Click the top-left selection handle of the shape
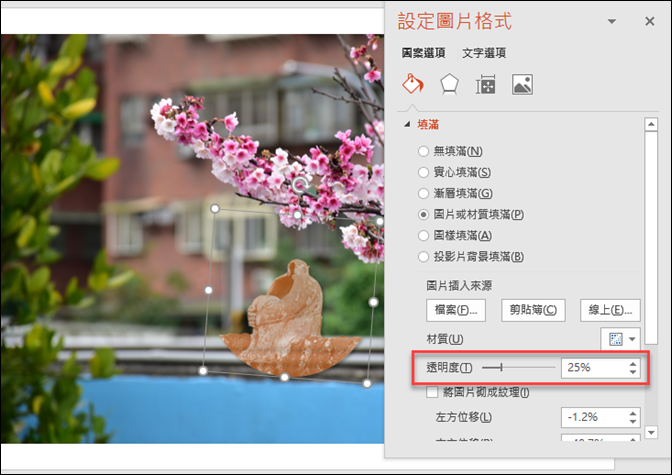This screenshot has width=672, height=475. (215, 209)
